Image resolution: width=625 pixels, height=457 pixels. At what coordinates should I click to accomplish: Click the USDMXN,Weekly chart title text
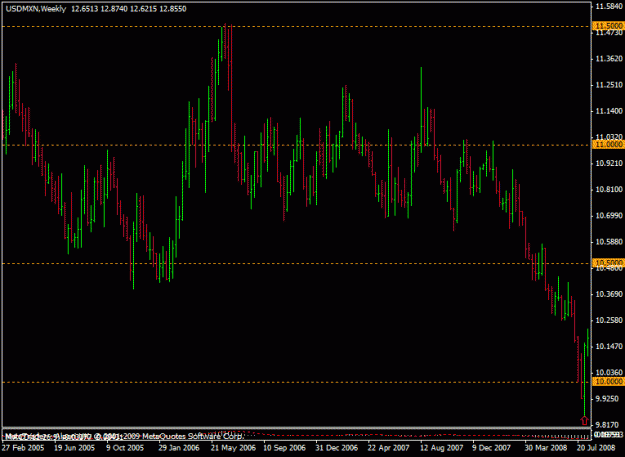[36, 9]
